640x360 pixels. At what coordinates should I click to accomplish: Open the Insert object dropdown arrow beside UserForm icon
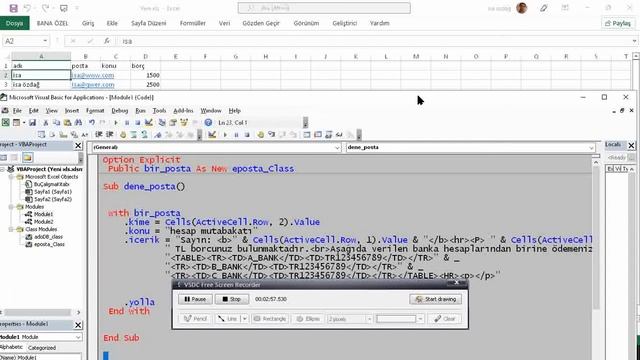24,122
